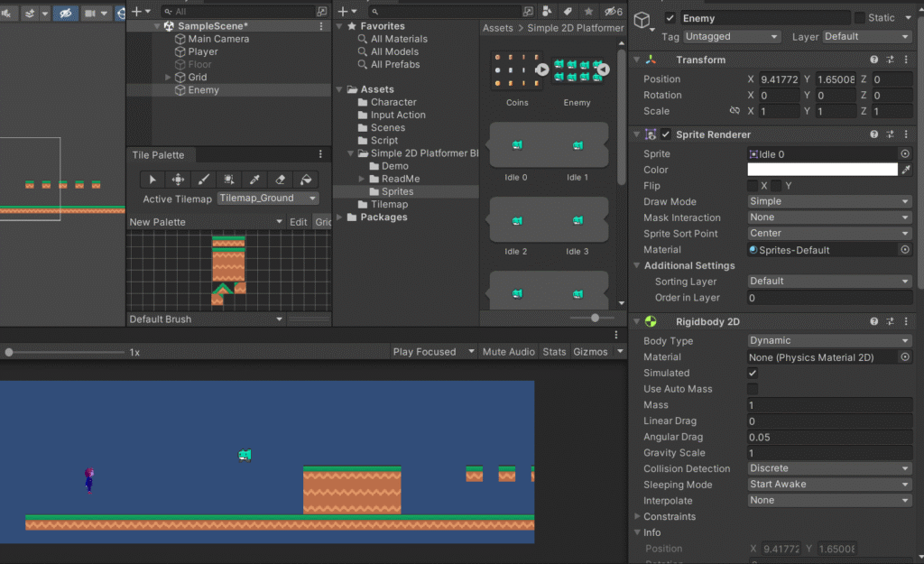The width and height of the screenshot is (924, 564).
Task: Click the Edit button in Tile Palette
Action: coord(298,222)
